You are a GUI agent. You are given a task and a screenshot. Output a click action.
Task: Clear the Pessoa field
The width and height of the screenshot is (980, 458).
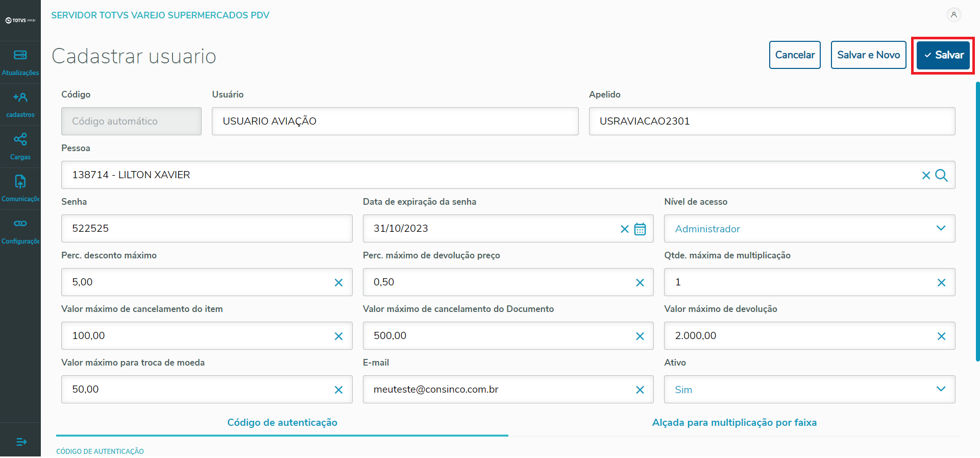(x=926, y=175)
